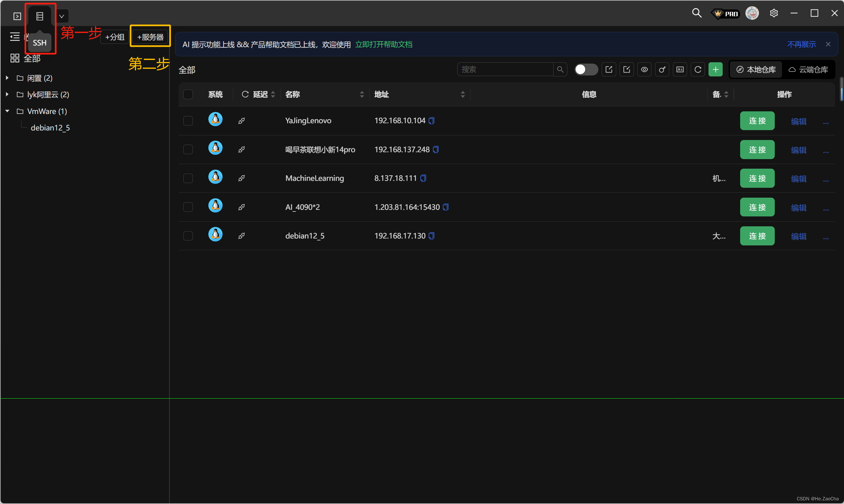The width and height of the screenshot is (844, 504).
Task: Collapse the VmWare folder
Action: (7, 111)
